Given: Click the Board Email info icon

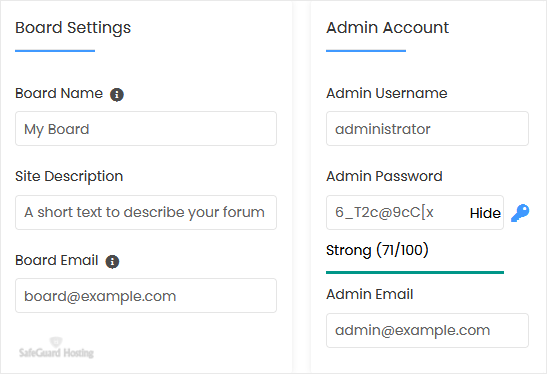Looking at the screenshot, I should [112, 261].
